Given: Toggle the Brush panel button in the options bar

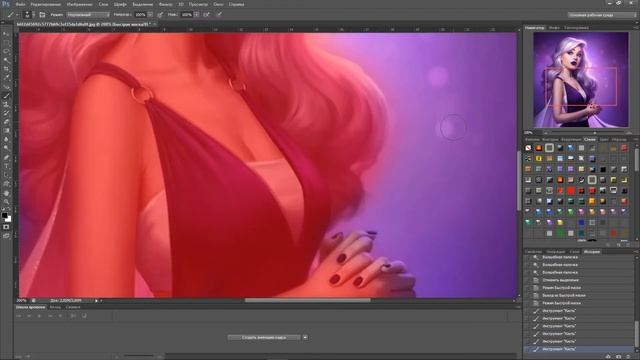Looking at the screenshot, I should pos(42,15).
